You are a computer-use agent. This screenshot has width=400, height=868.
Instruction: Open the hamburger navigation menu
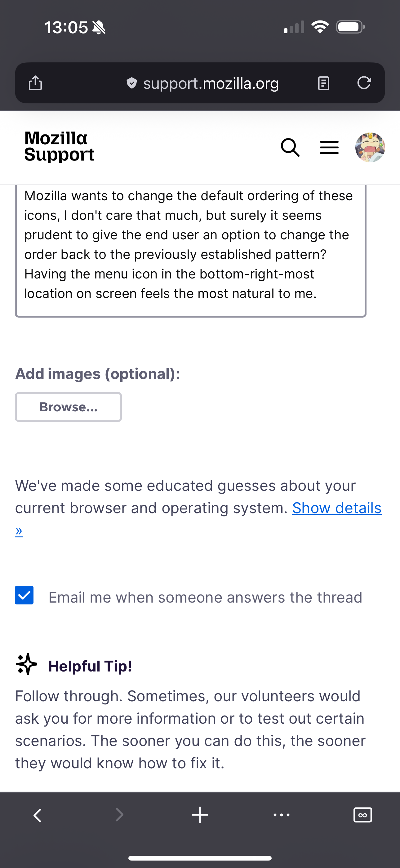tap(329, 147)
